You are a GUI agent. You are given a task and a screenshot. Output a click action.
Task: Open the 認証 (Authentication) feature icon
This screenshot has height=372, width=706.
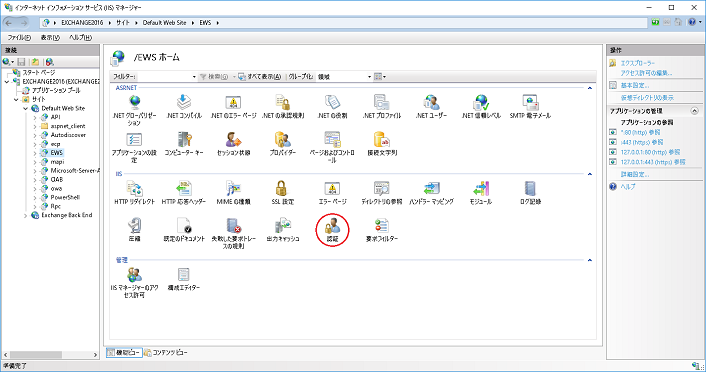point(332,229)
